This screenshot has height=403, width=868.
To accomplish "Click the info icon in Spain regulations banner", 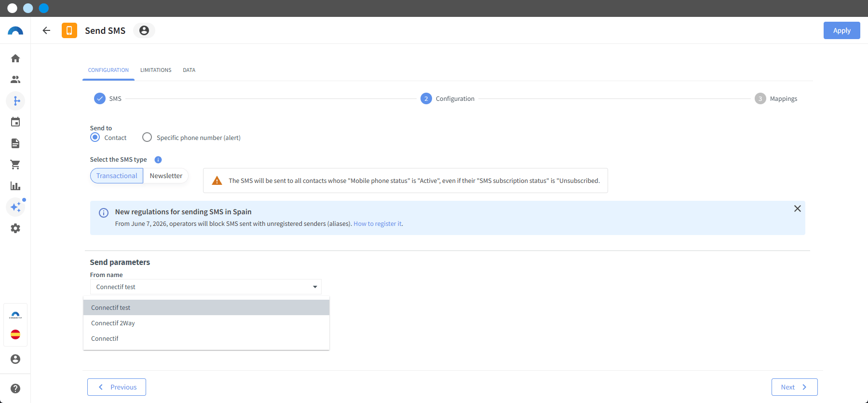I will [x=104, y=213].
